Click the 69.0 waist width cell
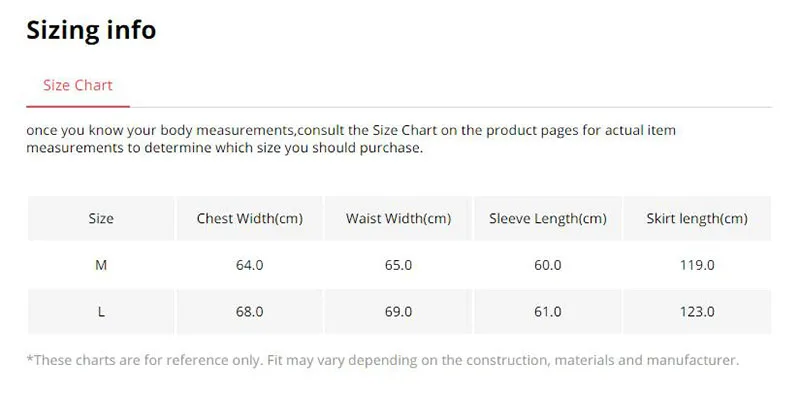 (398, 312)
